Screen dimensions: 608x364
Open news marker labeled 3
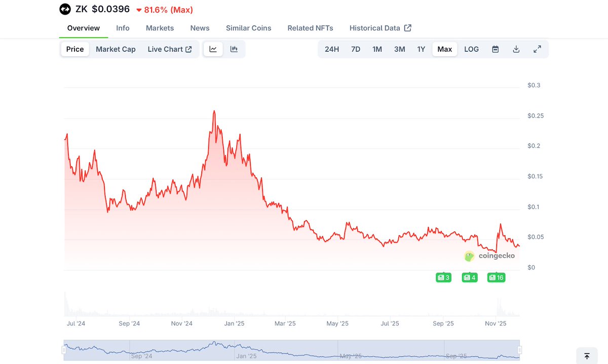pos(443,277)
